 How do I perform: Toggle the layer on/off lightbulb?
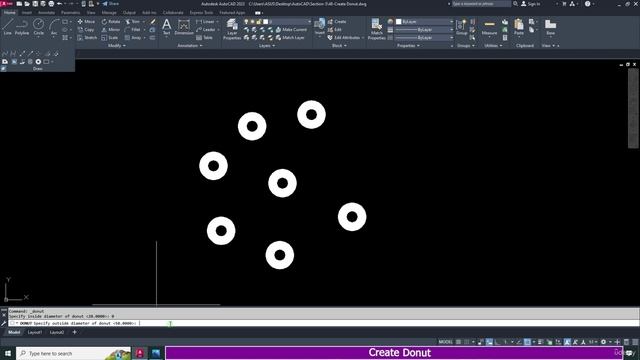click(x=246, y=21)
